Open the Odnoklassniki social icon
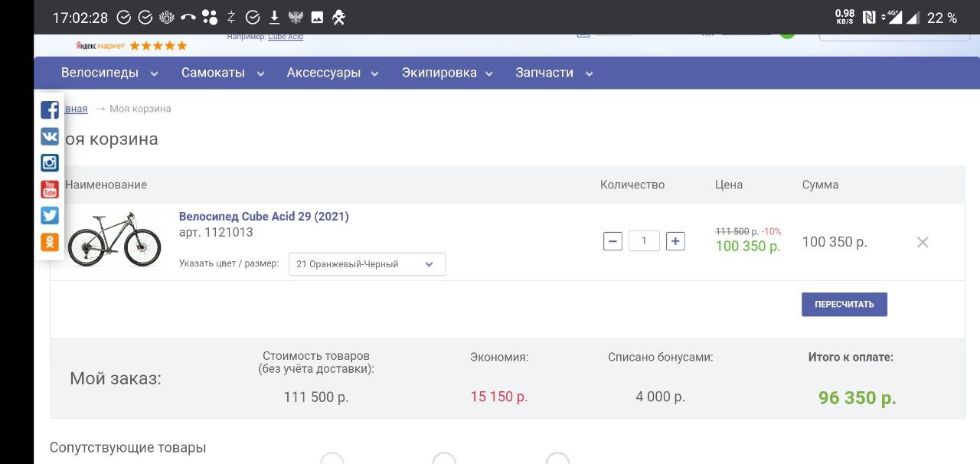This screenshot has height=464, width=980. (50, 242)
